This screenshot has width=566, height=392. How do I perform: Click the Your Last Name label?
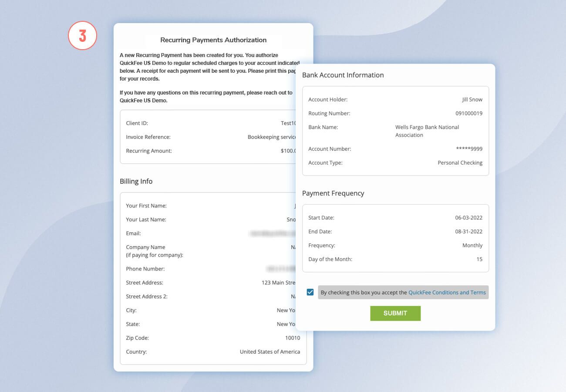(x=146, y=220)
